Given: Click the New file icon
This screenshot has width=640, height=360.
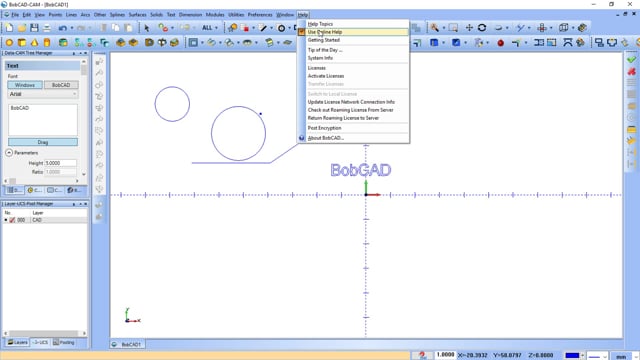Looking at the screenshot, I should click(9, 28).
